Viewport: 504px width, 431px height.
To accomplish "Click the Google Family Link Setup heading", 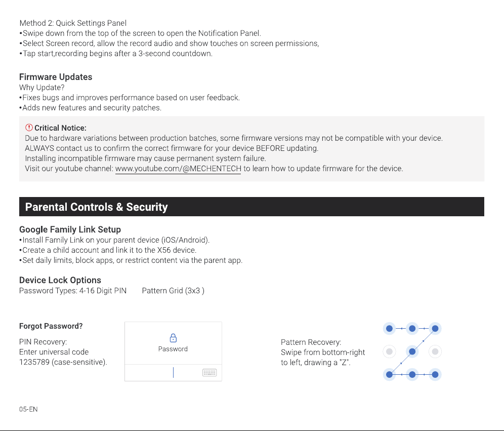I will click(x=70, y=229).
